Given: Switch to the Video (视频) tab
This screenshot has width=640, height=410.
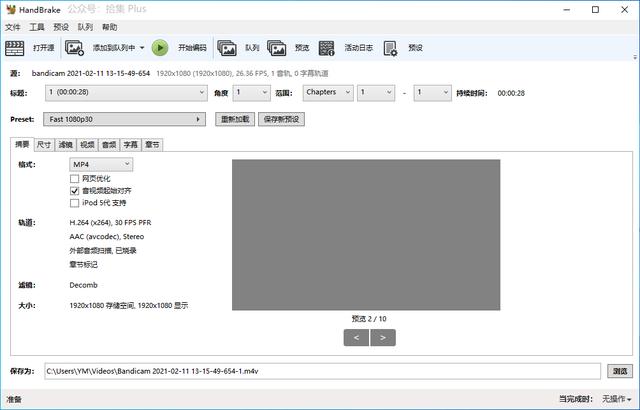Looking at the screenshot, I should (87, 145).
